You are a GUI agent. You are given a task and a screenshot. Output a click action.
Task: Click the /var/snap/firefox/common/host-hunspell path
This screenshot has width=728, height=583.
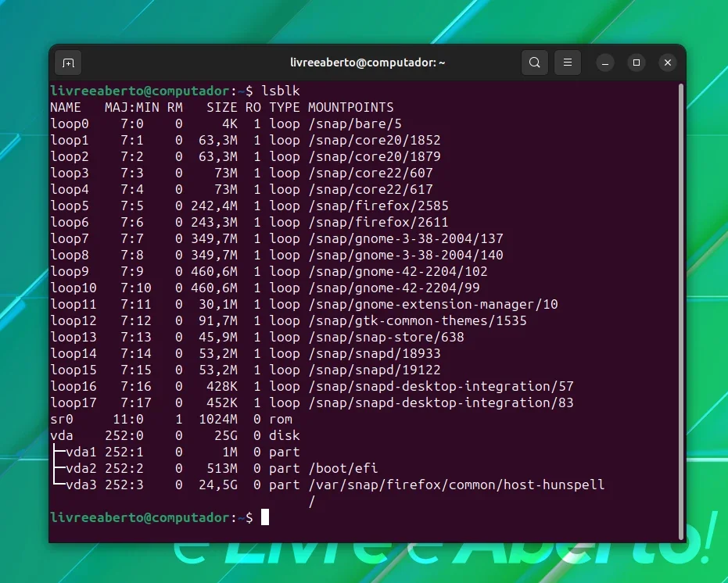pos(457,485)
